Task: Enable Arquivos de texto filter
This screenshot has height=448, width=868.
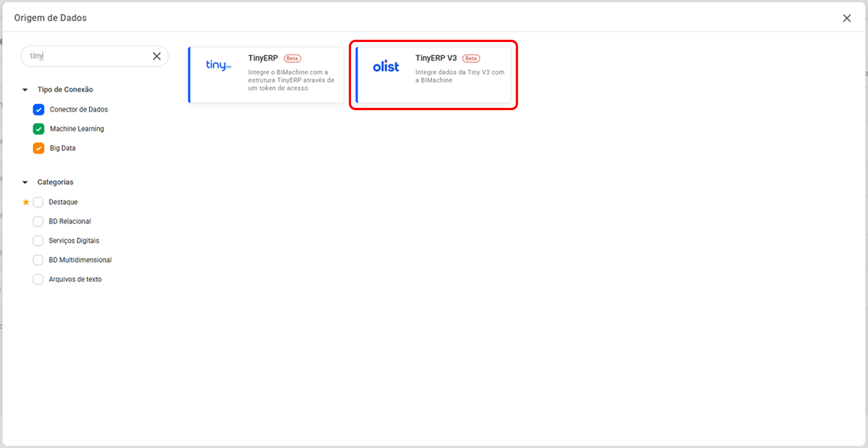Action: click(38, 279)
